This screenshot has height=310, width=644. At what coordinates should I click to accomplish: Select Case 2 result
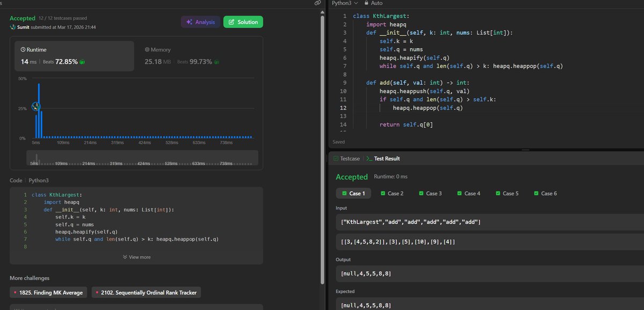(392, 193)
